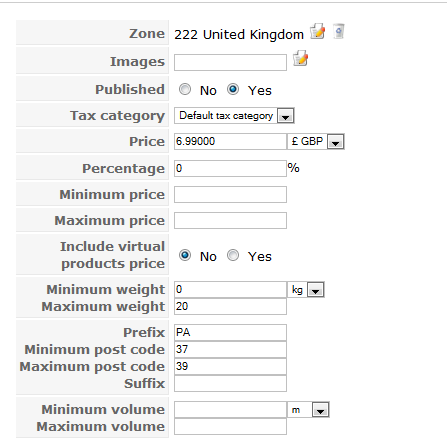
Task: Click the edit icon next to Images field
Action: tap(300, 58)
